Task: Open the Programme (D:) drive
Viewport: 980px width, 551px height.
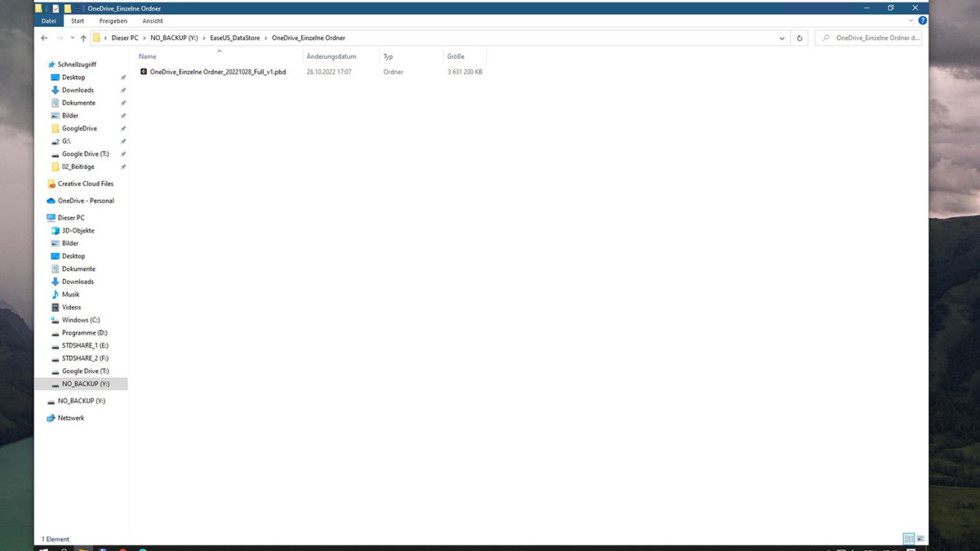Action: click(85, 333)
